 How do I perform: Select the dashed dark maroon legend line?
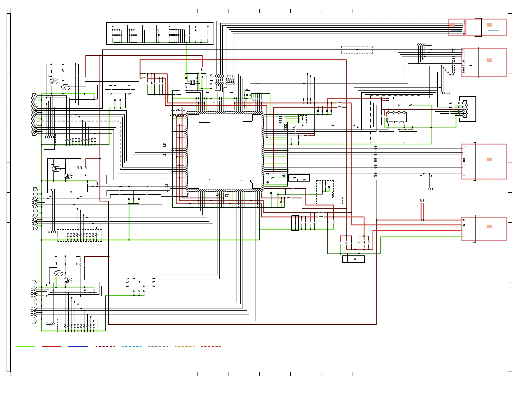(x=105, y=346)
